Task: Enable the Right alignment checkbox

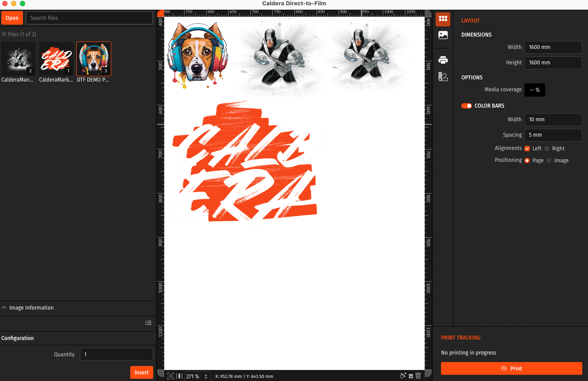Action: pyautogui.click(x=547, y=149)
